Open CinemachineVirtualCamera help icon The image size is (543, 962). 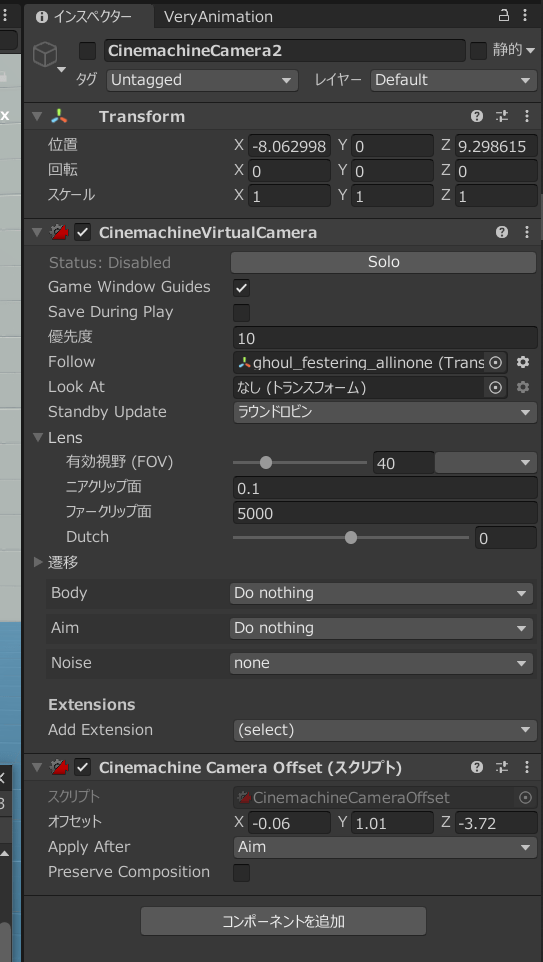[x=502, y=233]
